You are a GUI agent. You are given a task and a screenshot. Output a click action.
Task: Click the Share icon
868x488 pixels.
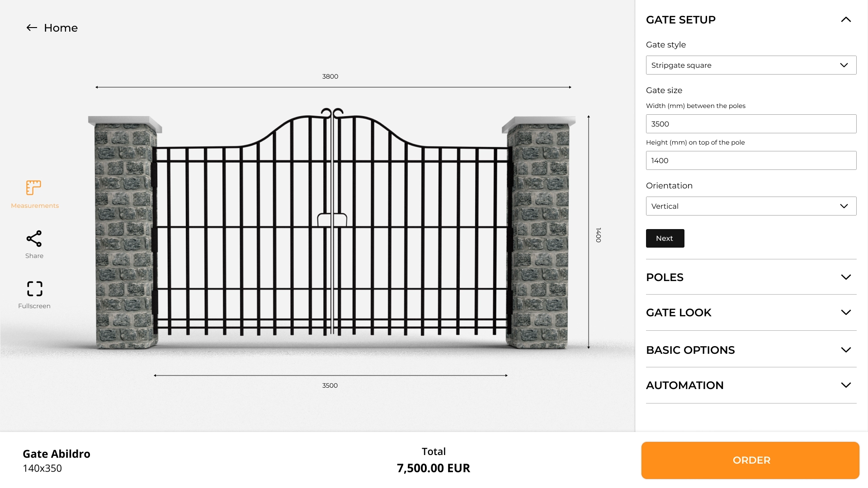[34, 239]
